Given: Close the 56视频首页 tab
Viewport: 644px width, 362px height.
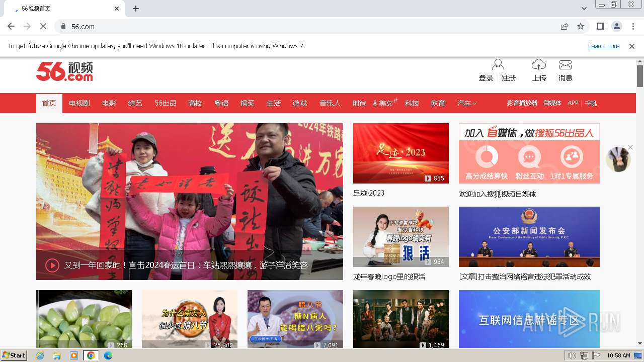Looking at the screenshot, I should click(x=117, y=9).
